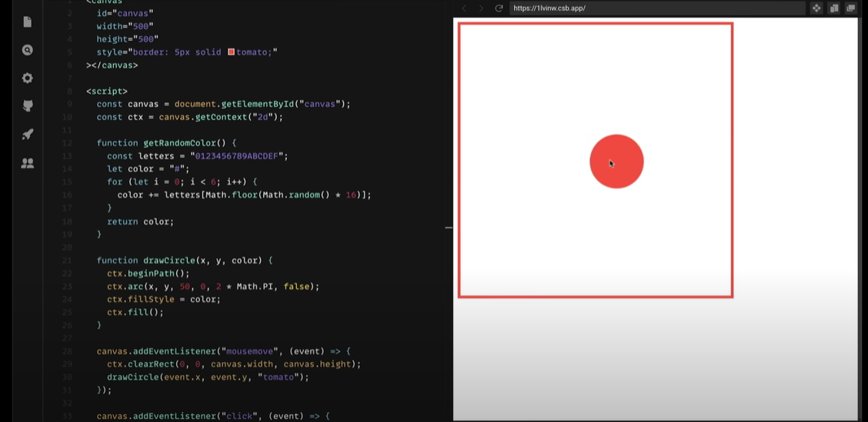The image size is (868, 422).
Task: Click line number 28 in gutter
Action: (x=68, y=351)
